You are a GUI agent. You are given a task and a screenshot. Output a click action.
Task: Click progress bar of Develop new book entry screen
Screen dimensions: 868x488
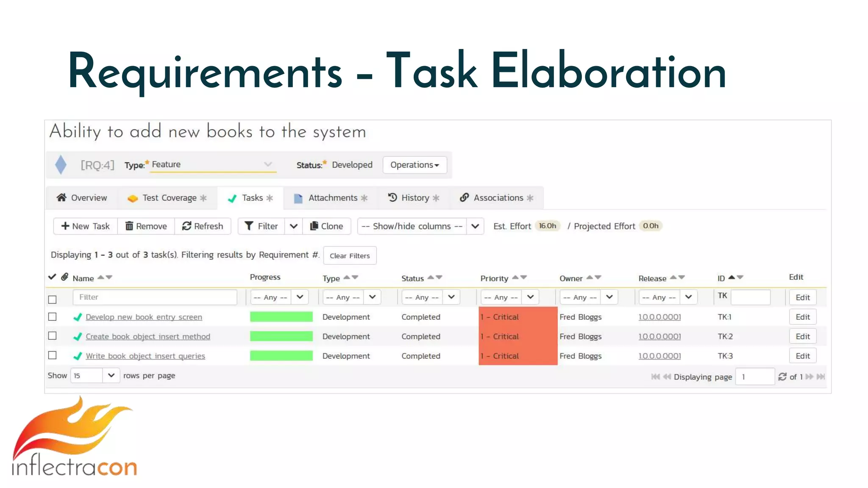pos(281,317)
